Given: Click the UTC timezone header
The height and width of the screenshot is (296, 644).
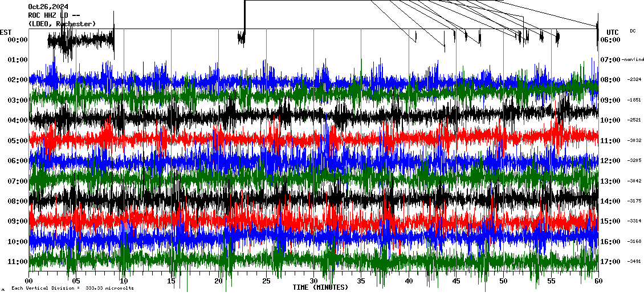Looking at the screenshot, I should pyautogui.click(x=613, y=32).
